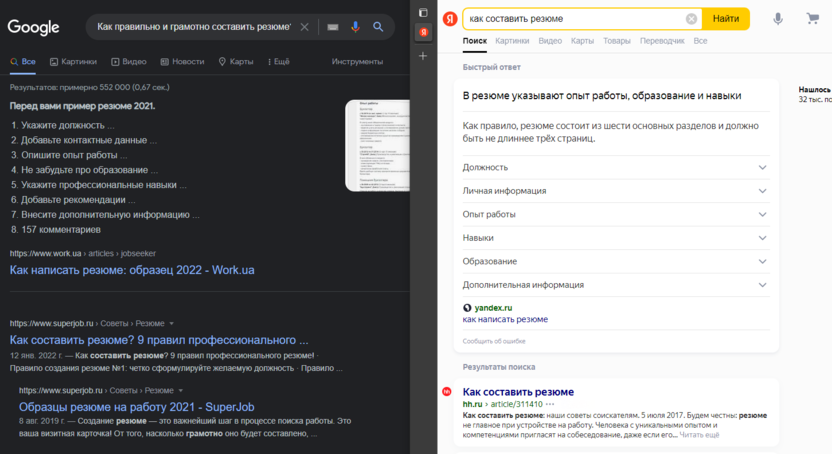Click the Google magnifier search icon
832x454 pixels.
point(378,27)
